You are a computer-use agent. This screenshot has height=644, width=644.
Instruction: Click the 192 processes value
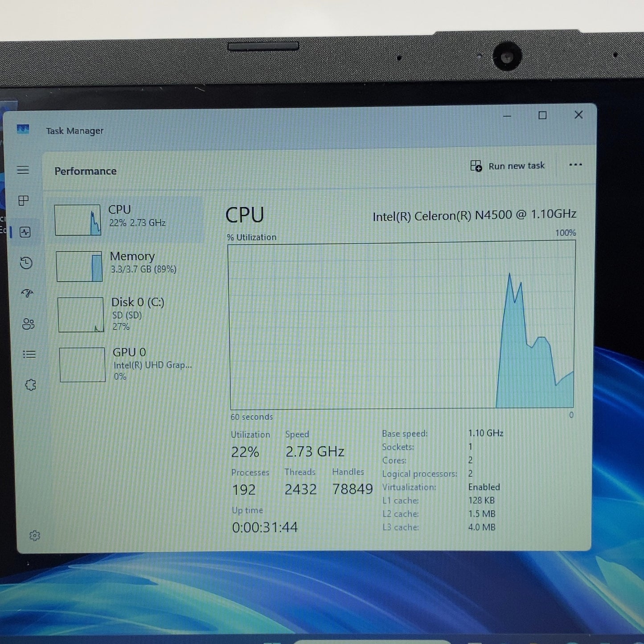pos(244,490)
